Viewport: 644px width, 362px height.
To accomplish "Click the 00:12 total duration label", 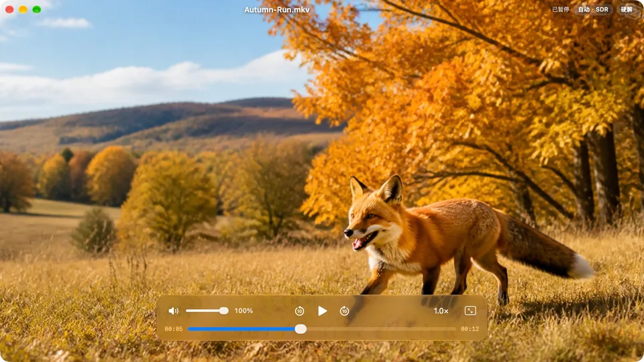I will pyautogui.click(x=470, y=328).
